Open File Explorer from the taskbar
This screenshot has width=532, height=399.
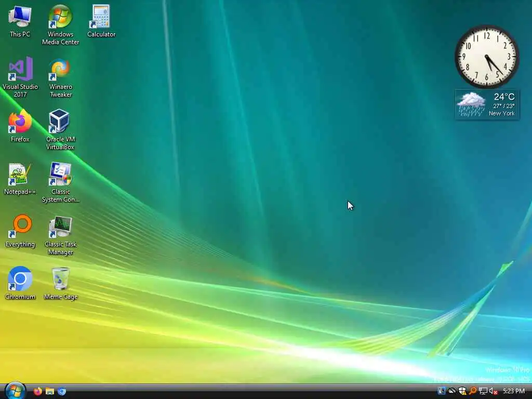(x=50, y=391)
